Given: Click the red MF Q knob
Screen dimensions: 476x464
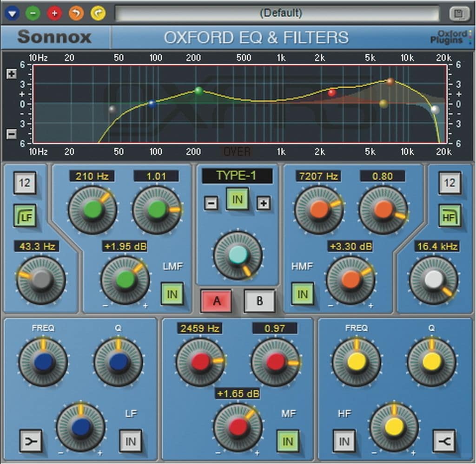Looking at the screenshot, I should 275,362.
